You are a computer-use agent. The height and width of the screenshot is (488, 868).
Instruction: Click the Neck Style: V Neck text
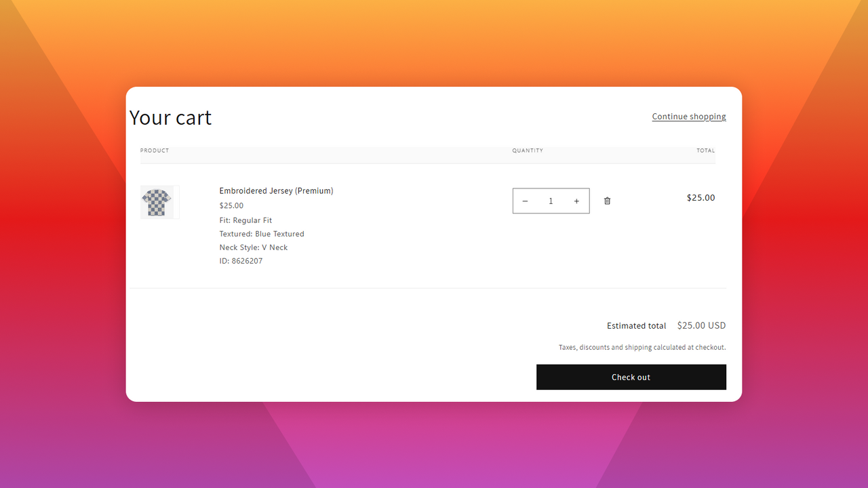(x=254, y=247)
